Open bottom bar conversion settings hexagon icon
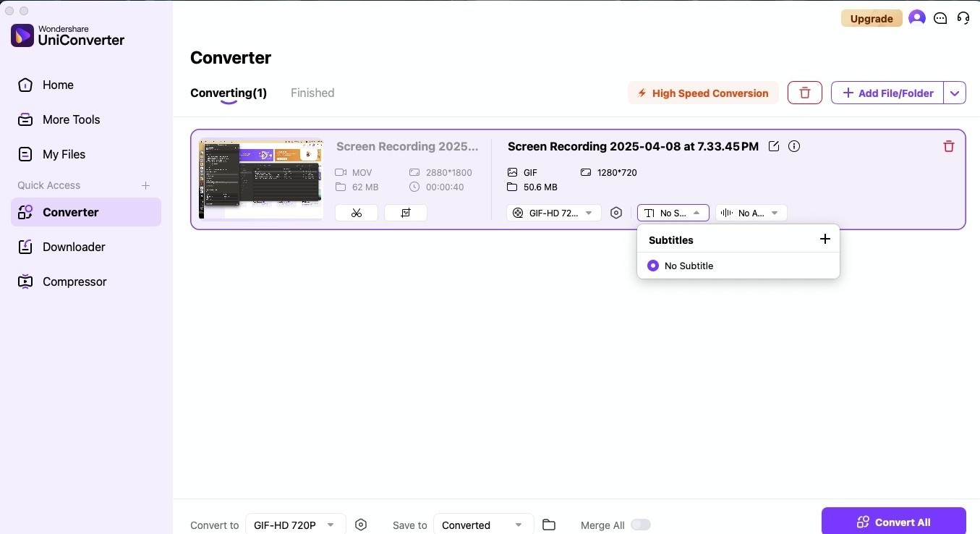Screen dimensions: 980x534 362,525
